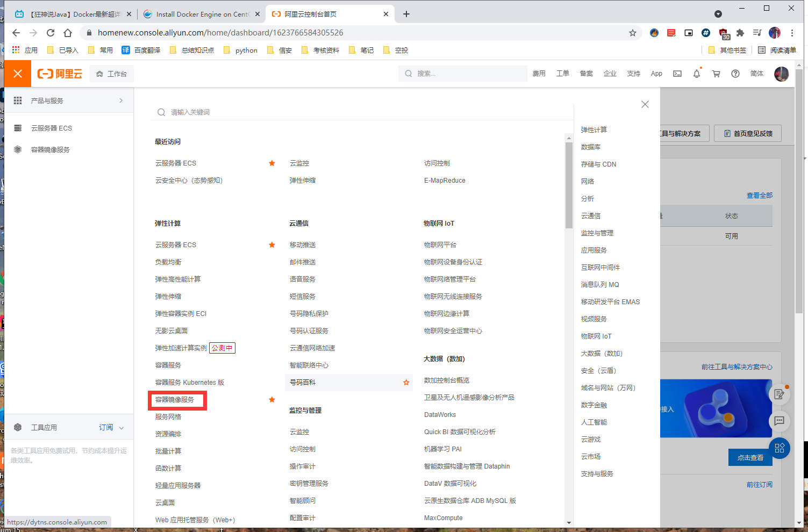The image size is (808, 532).
Task: Click the 订阅 link in sidebar
Action: coord(106,428)
